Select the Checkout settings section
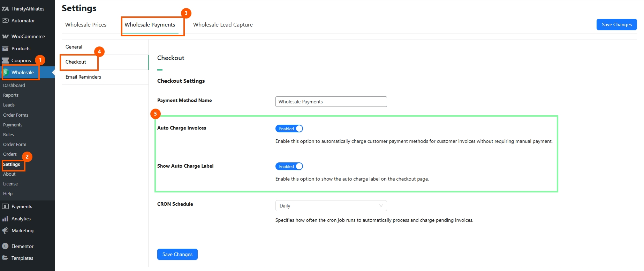Image resolution: width=644 pixels, height=271 pixels. (x=105, y=62)
